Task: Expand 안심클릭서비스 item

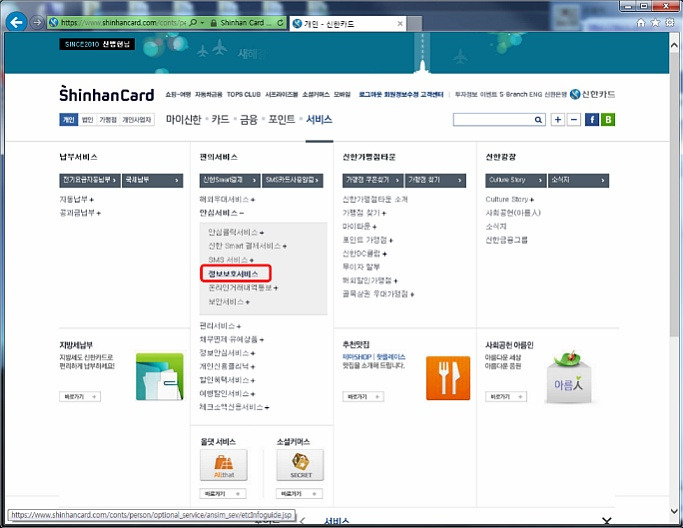Action: point(236,232)
